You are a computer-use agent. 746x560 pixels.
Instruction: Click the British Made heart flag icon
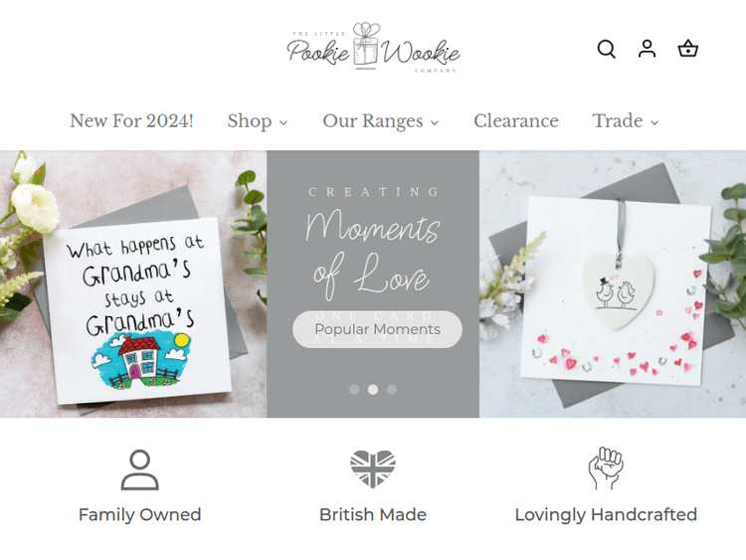click(373, 469)
